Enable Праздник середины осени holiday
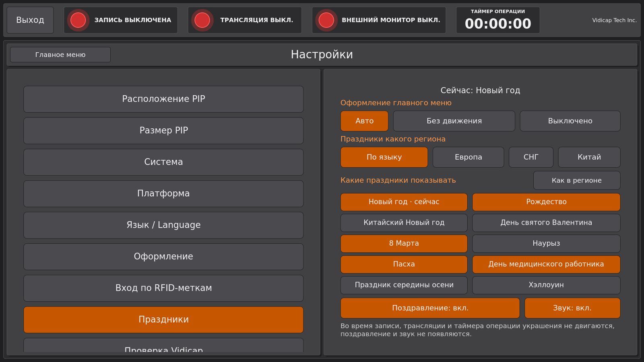This screenshot has height=362, width=644. (404, 285)
